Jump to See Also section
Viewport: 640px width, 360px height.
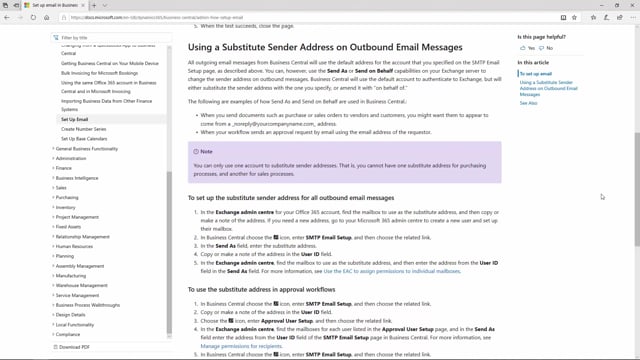pyautogui.click(x=528, y=103)
